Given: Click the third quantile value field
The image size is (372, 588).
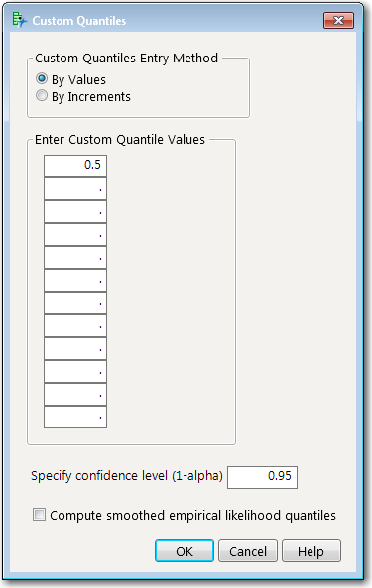Looking at the screenshot, I should coord(75,212).
